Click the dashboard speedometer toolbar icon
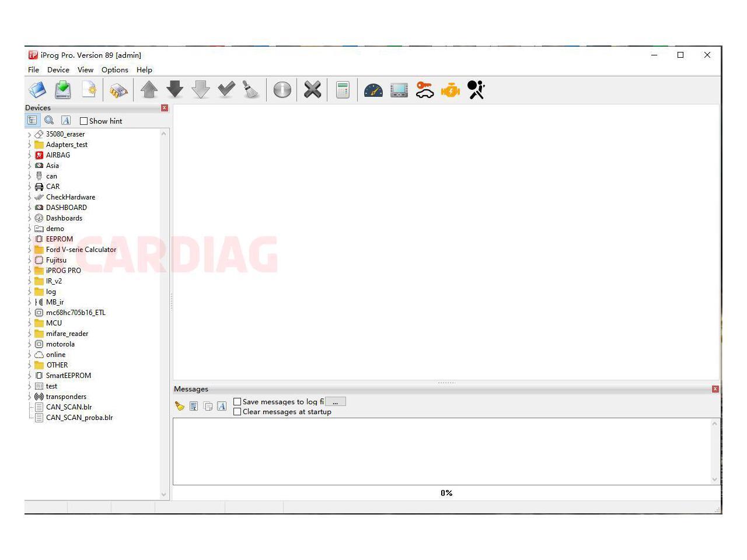Viewport: 747px width, 560px height. (373, 90)
